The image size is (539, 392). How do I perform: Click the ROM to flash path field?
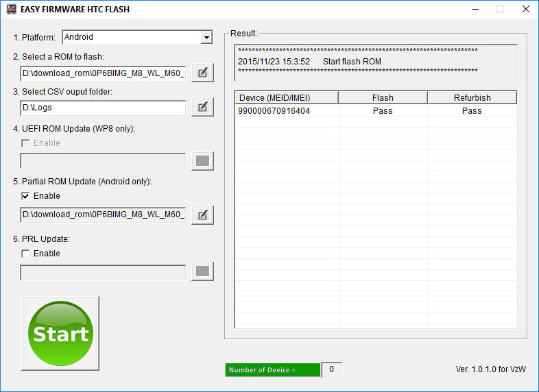click(x=103, y=73)
